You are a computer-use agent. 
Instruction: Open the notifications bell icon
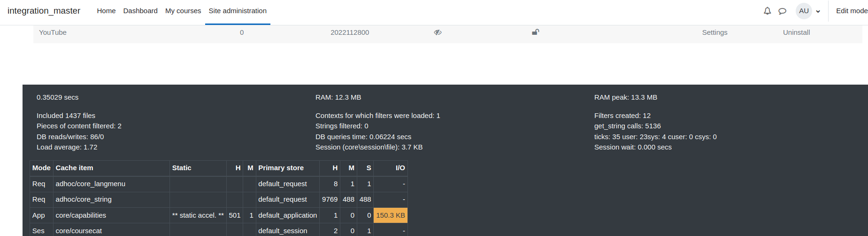pos(767,11)
